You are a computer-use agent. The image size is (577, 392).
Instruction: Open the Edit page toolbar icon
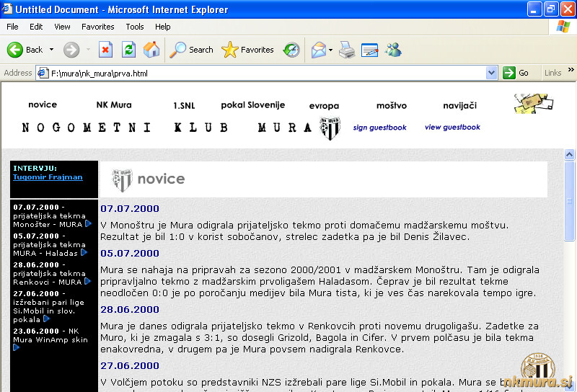coord(369,50)
